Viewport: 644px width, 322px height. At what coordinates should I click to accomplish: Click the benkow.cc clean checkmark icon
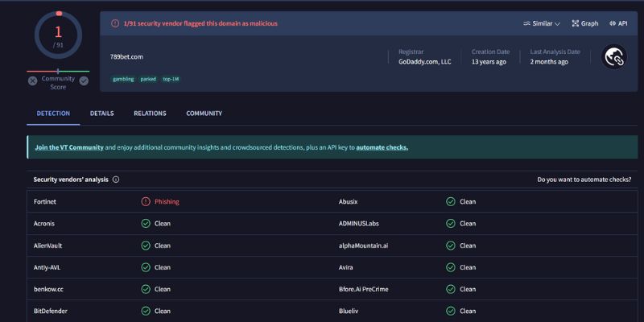coord(146,289)
